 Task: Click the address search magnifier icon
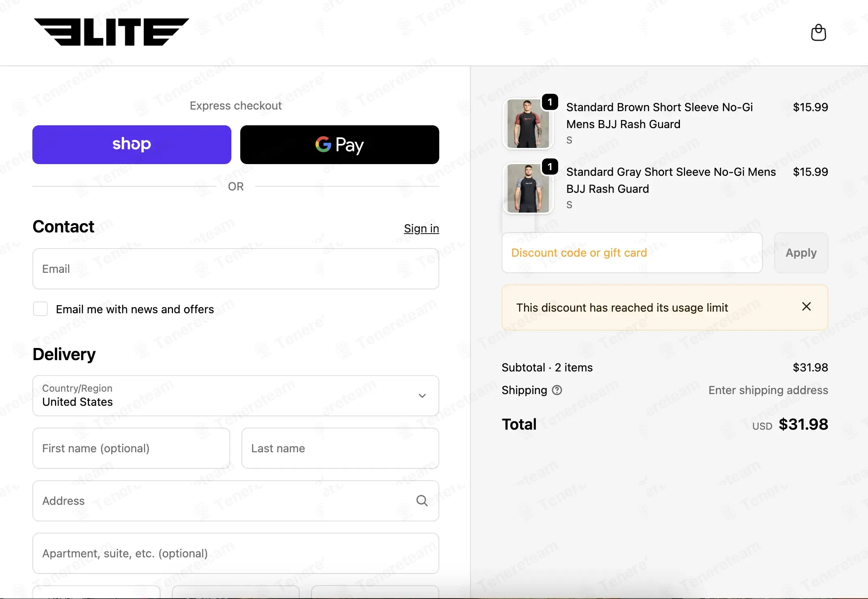[422, 501]
